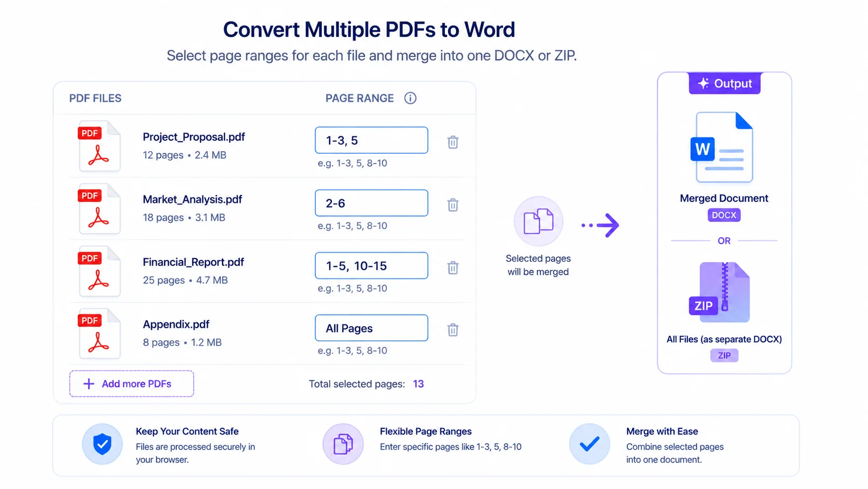Click the Keep Your Content Safe heading

point(187,431)
